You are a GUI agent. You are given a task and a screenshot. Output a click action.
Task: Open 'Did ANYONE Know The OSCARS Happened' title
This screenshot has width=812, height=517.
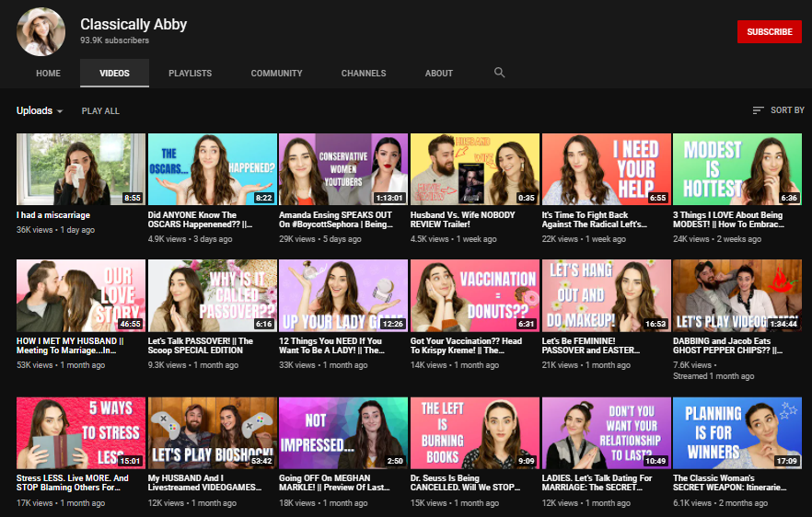[x=200, y=220]
